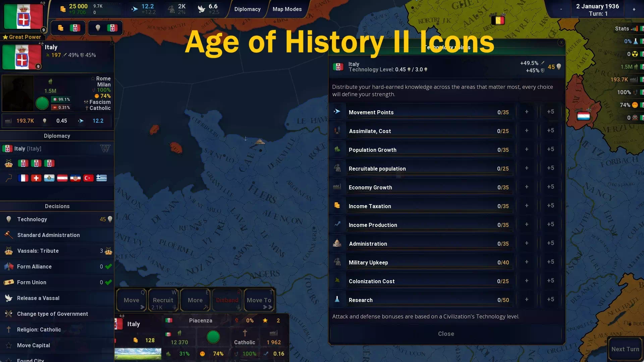Add one point to Movement Points
The width and height of the screenshot is (644, 362).
[527, 112]
